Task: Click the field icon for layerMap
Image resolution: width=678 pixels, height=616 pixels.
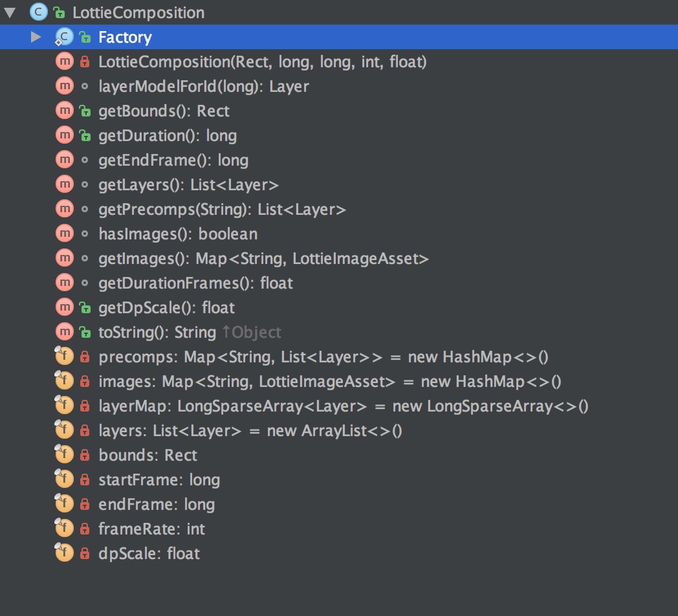Action: pos(64,406)
